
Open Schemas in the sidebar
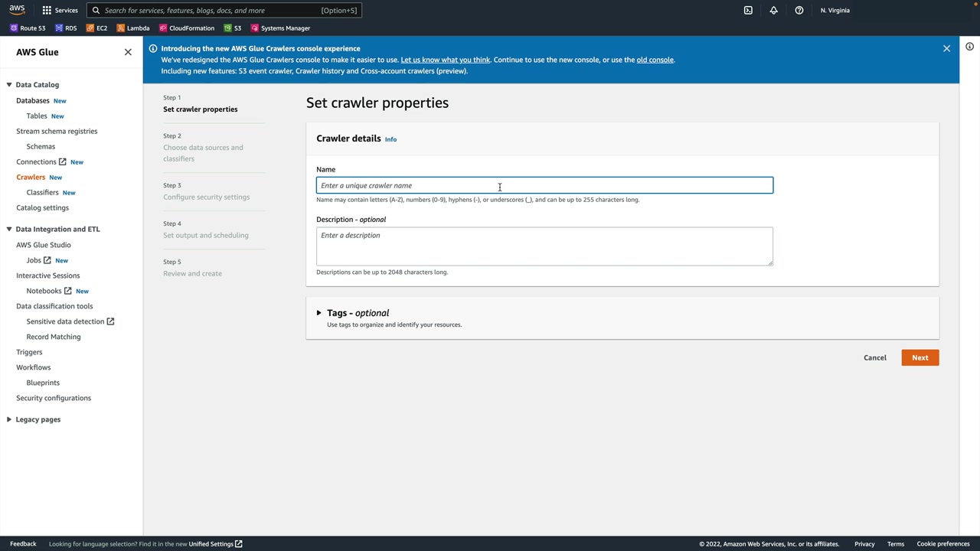coord(41,146)
